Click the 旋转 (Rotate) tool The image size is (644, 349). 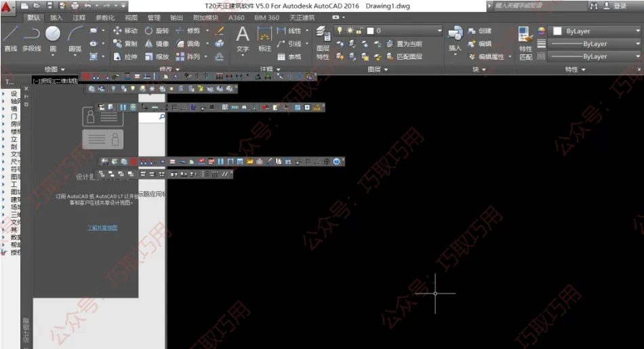tap(157, 30)
